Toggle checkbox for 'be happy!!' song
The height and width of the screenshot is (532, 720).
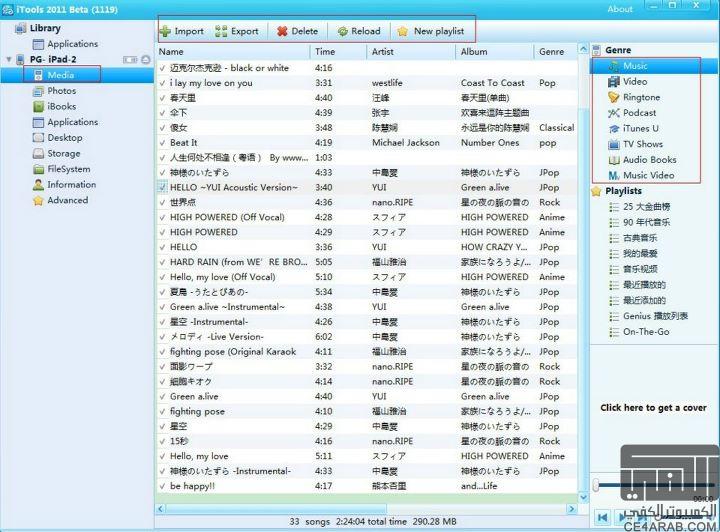(162, 486)
